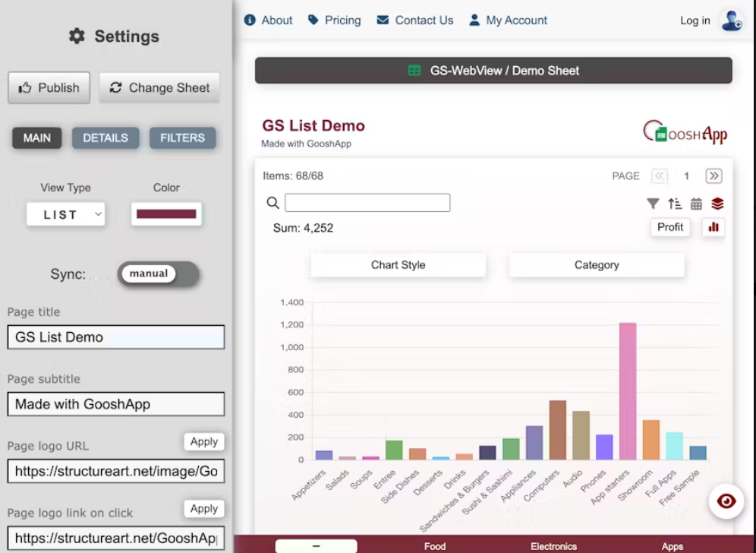Go to the previous page arrows
The image size is (756, 553).
click(659, 176)
